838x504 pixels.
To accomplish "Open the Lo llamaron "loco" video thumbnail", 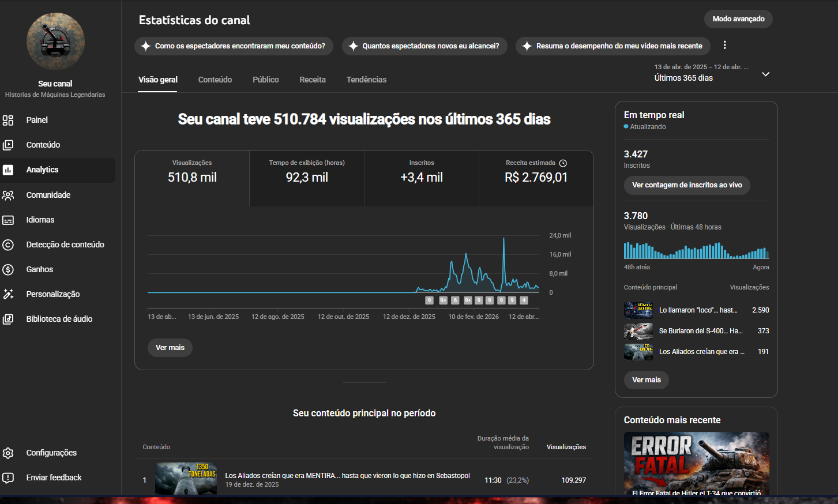I will (x=638, y=310).
